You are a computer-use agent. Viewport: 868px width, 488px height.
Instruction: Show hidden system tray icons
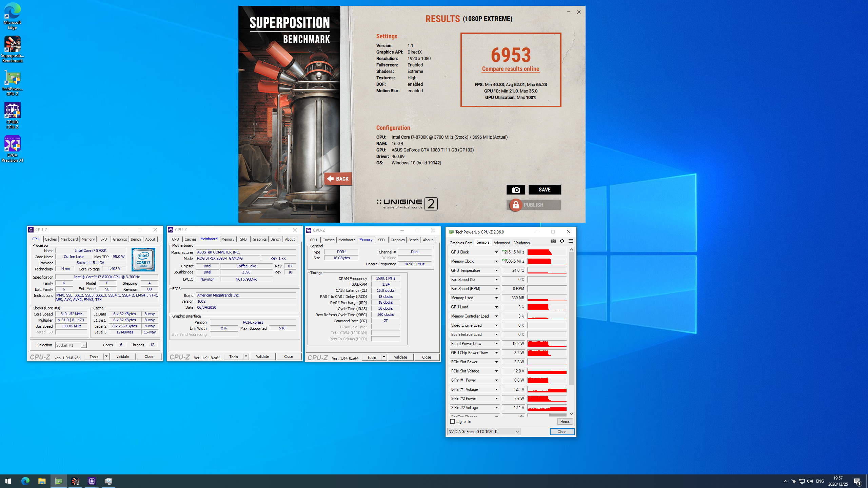click(x=785, y=481)
